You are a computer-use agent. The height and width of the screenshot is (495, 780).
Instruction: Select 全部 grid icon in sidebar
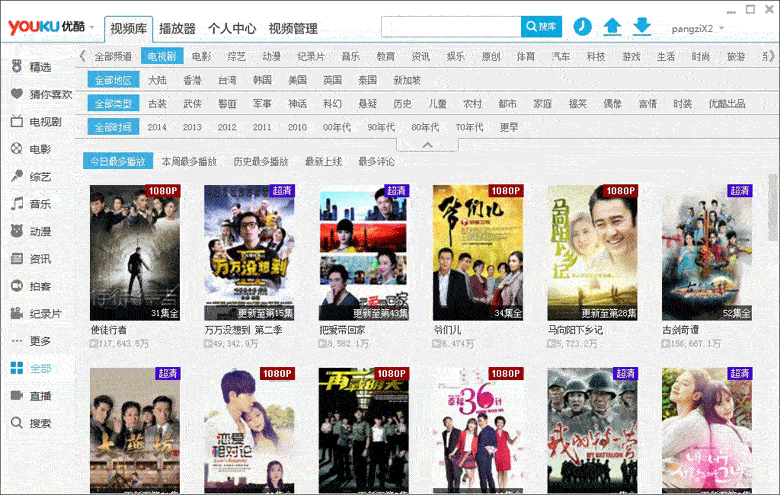pyautogui.click(x=17, y=368)
